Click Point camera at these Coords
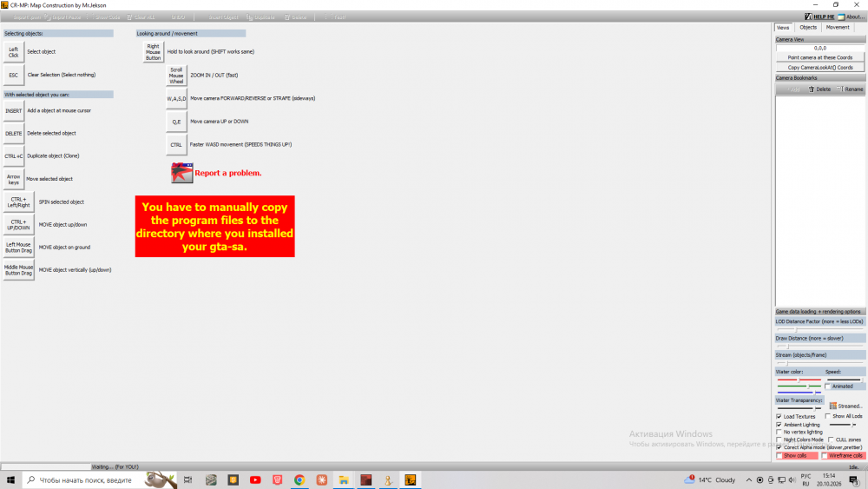This screenshot has height=489, width=868. click(x=820, y=57)
